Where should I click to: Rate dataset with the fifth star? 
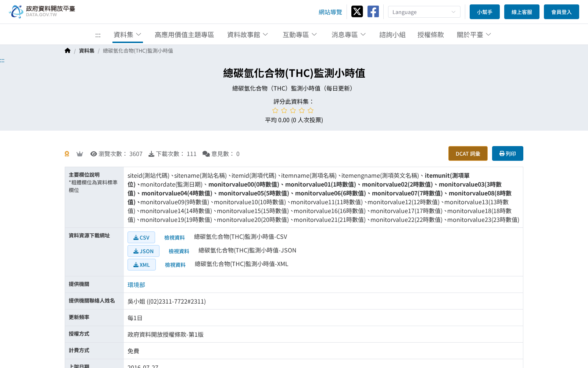click(x=311, y=110)
